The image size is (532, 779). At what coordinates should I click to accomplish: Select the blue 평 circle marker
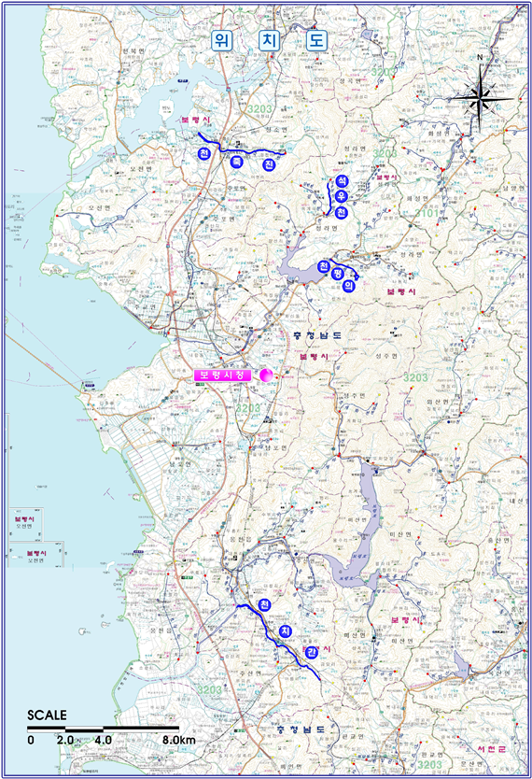click(x=338, y=274)
